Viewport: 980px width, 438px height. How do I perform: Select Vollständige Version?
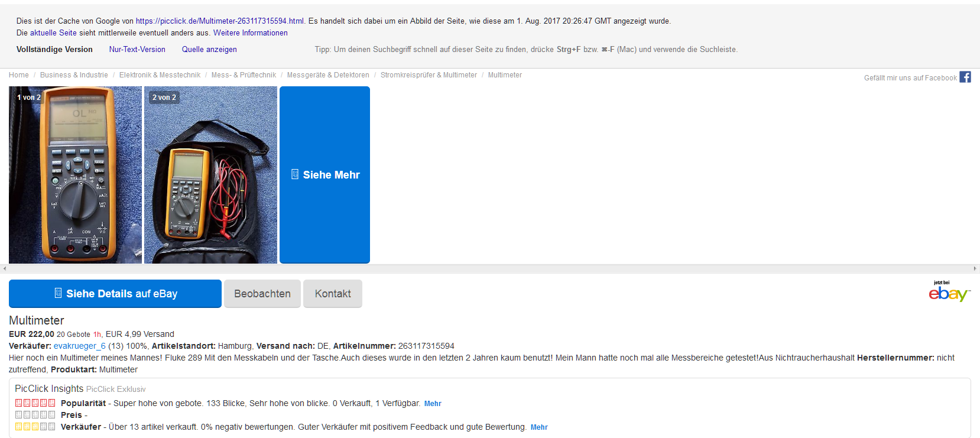[x=54, y=50]
